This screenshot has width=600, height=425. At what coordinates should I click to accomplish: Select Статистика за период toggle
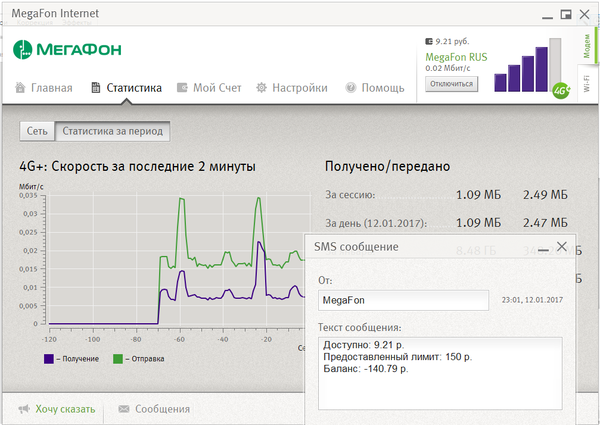[112, 131]
